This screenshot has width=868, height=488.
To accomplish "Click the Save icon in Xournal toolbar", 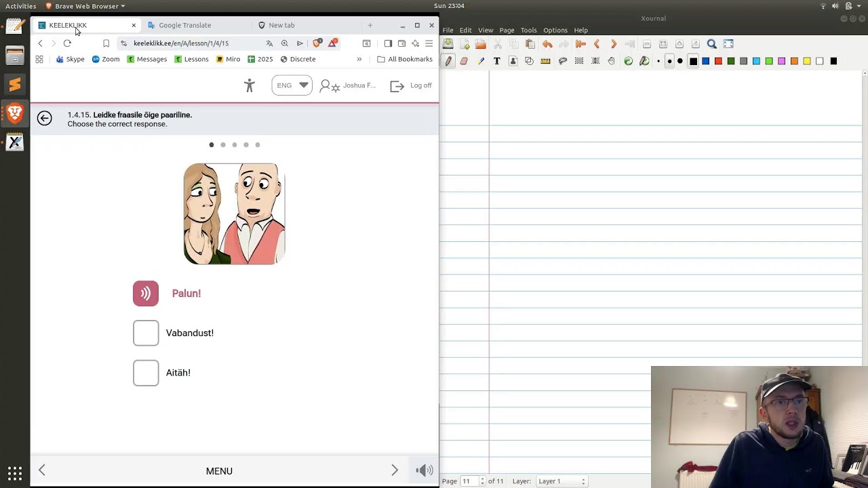I will (x=448, y=44).
